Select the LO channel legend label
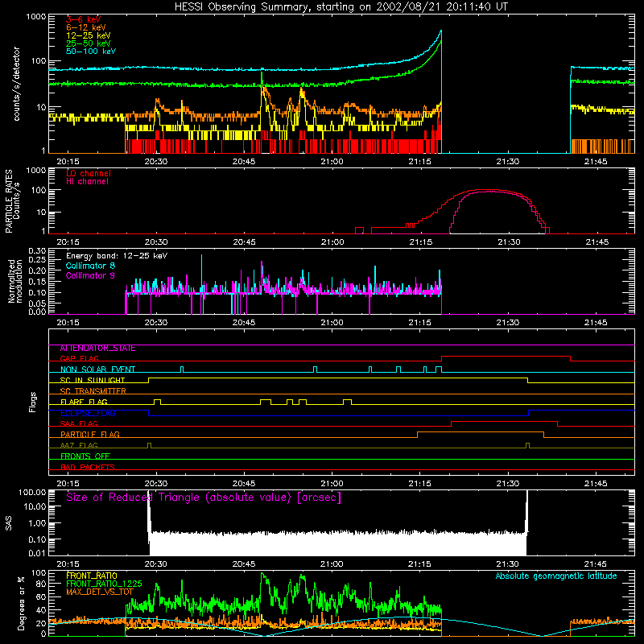 click(89, 173)
